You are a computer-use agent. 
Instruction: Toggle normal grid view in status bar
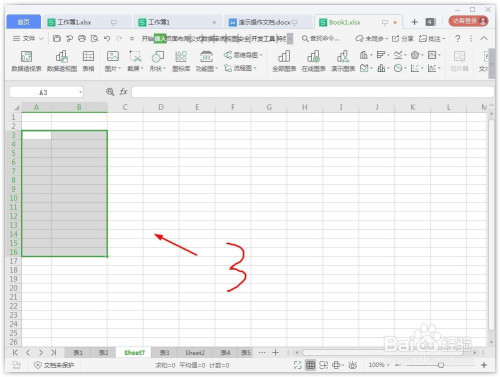coord(310,365)
